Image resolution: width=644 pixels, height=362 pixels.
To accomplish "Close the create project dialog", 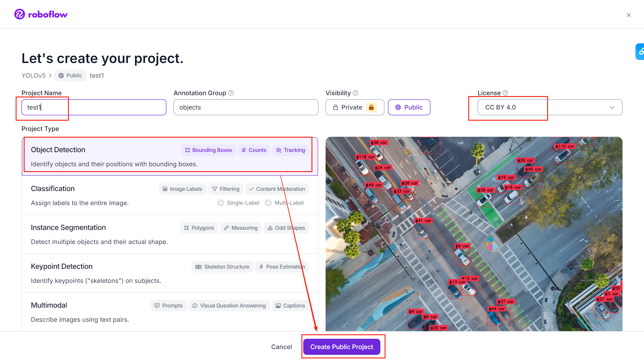I will 629,15.
